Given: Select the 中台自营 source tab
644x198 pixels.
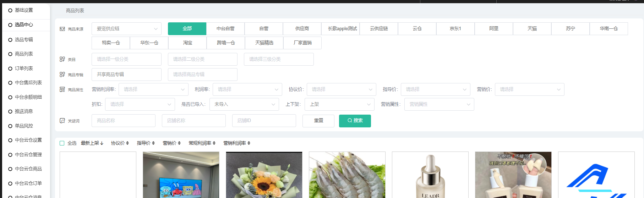Looking at the screenshot, I should tap(225, 29).
